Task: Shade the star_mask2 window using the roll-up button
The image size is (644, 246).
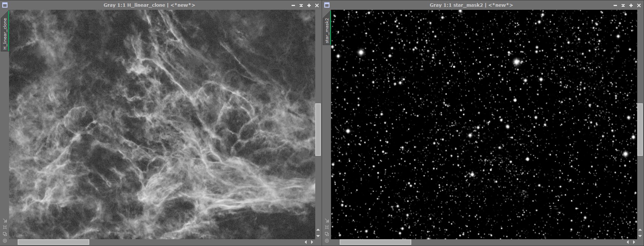Action: click(623, 5)
